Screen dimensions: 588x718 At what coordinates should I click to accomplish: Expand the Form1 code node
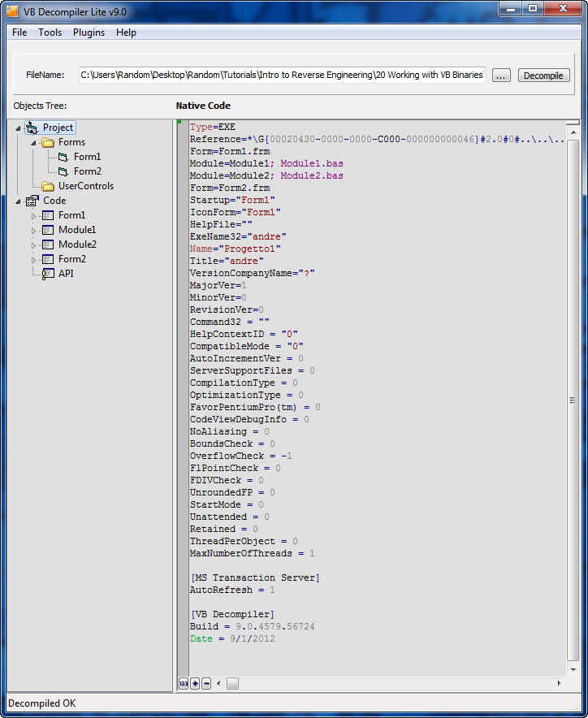pyautogui.click(x=33, y=216)
